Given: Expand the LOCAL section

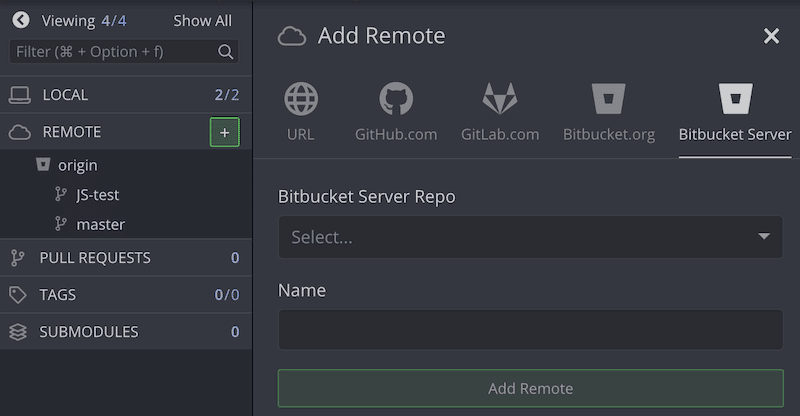Looking at the screenshot, I should click(x=66, y=95).
